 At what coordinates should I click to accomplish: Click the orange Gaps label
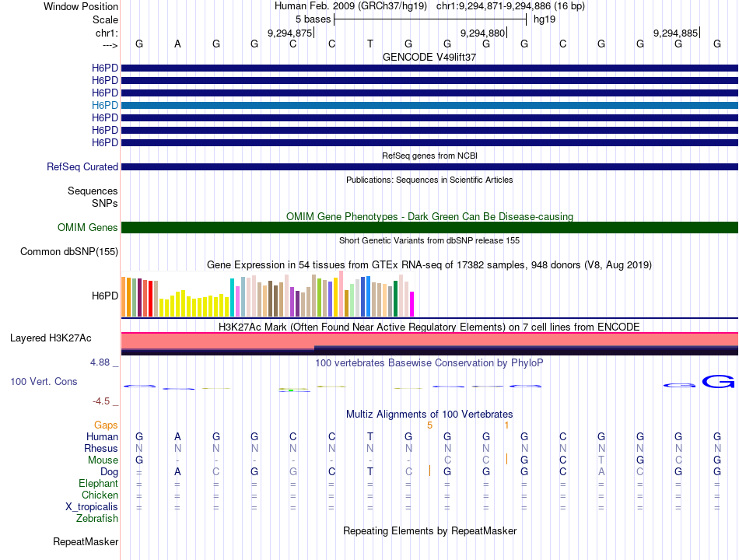pos(106,425)
